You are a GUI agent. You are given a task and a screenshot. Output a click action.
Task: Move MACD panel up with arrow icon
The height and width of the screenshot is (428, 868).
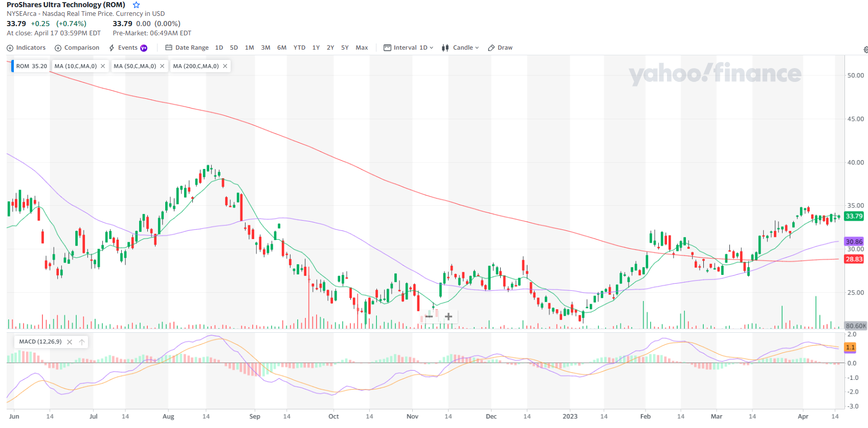(x=82, y=342)
